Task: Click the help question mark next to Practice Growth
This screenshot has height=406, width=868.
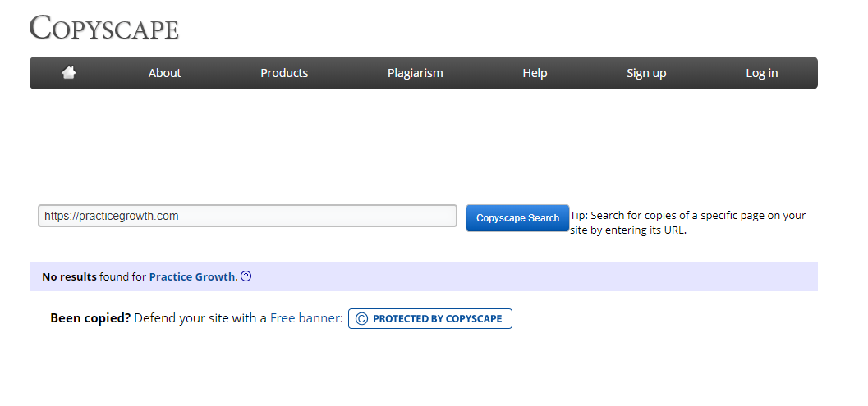Action: [246, 276]
